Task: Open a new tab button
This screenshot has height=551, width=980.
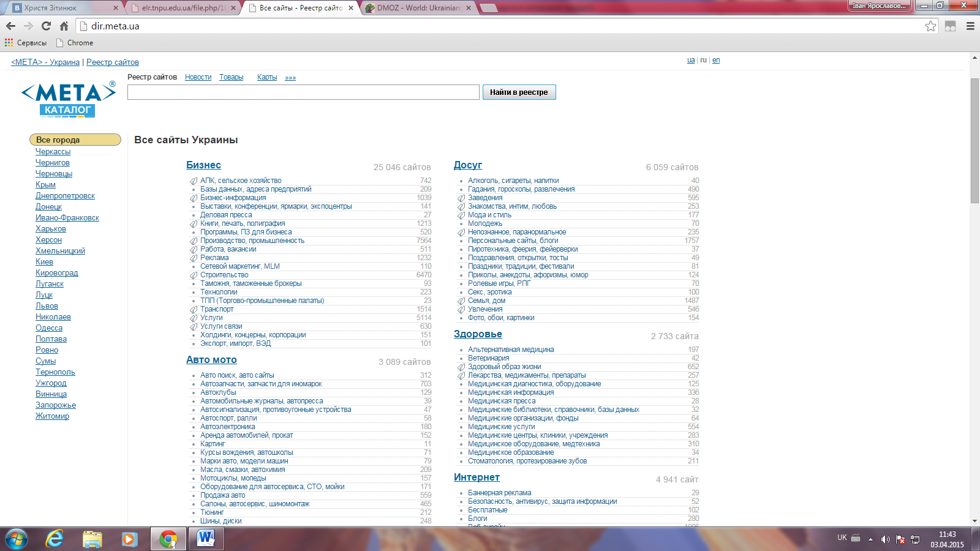Action: click(488, 8)
